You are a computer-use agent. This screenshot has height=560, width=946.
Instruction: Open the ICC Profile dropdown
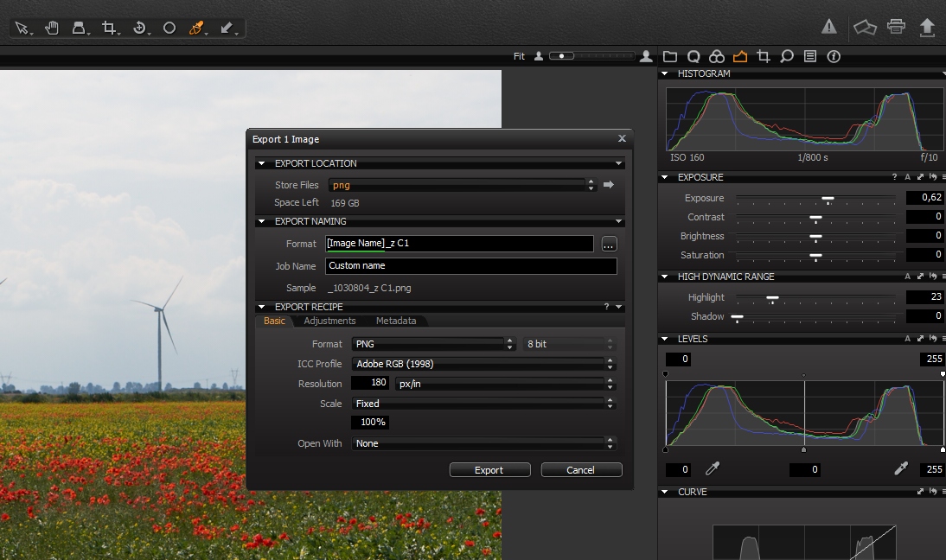click(x=483, y=364)
